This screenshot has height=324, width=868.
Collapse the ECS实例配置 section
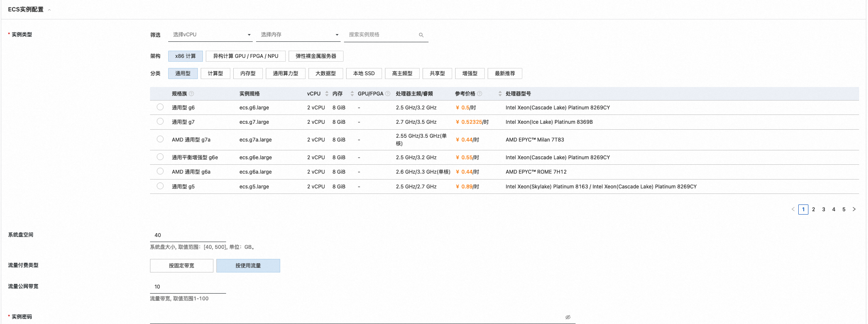tap(49, 10)
